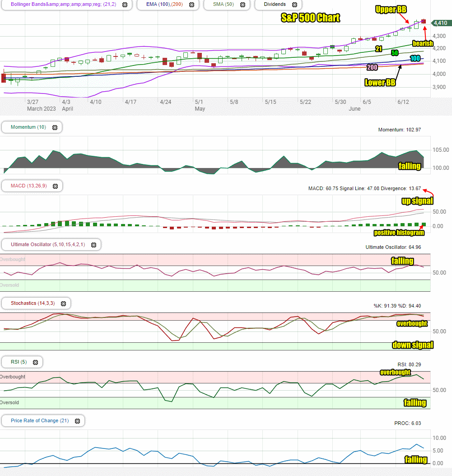The width and height of the screenshot is (452, 476).
Task: Click the 105.00 Momentum axis label
Action: coord(441,150)
